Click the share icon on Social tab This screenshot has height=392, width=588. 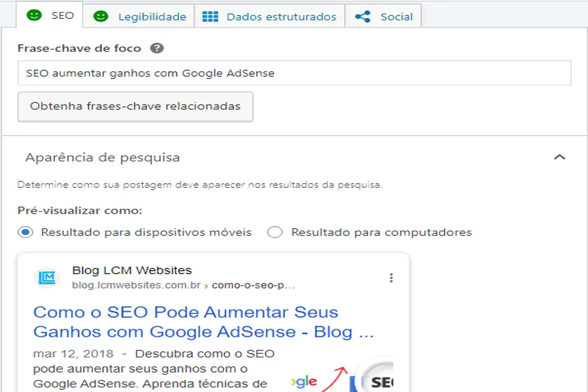tap(363, 17)
